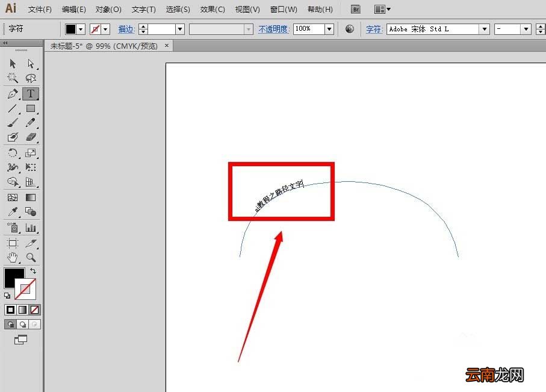Choose the Column Graph tool

pos(31,228)
